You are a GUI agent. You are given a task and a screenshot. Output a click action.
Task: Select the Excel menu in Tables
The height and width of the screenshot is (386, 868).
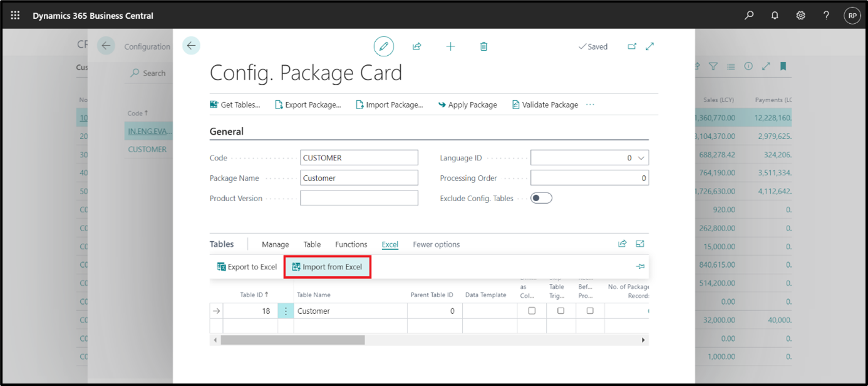coord(390,244)
